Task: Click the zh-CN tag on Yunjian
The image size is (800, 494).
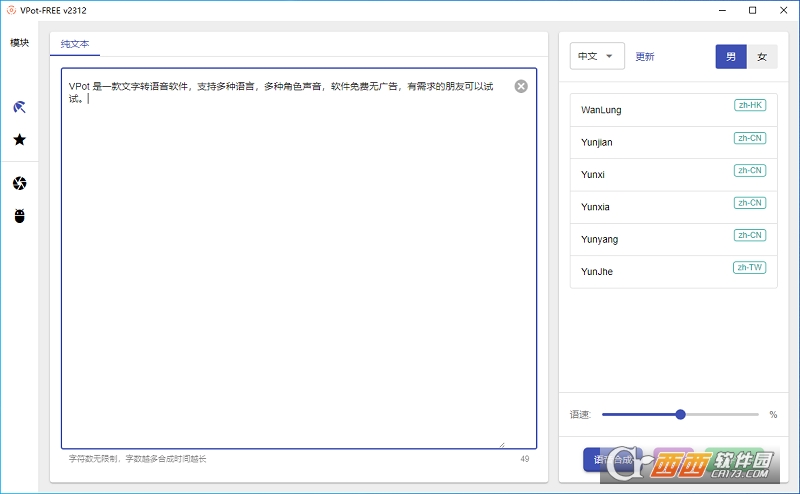Action: click(x=750, y=138)
